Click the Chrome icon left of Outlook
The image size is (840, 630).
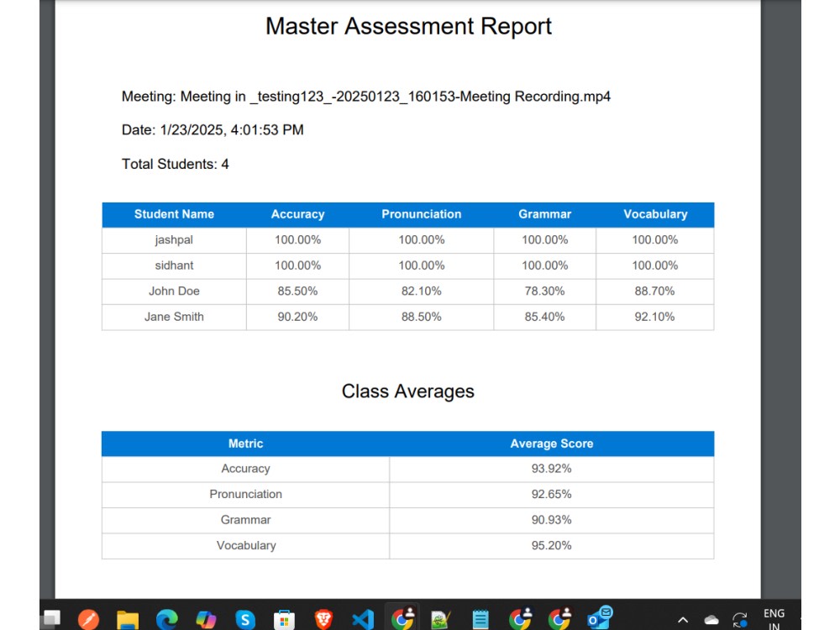pos(559,618)
